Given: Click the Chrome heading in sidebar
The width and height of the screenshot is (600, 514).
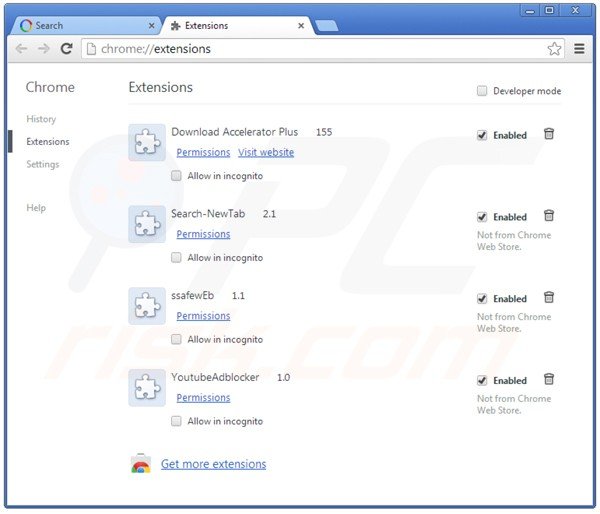Looking at the screenshot, I should (x=50, y=87).
